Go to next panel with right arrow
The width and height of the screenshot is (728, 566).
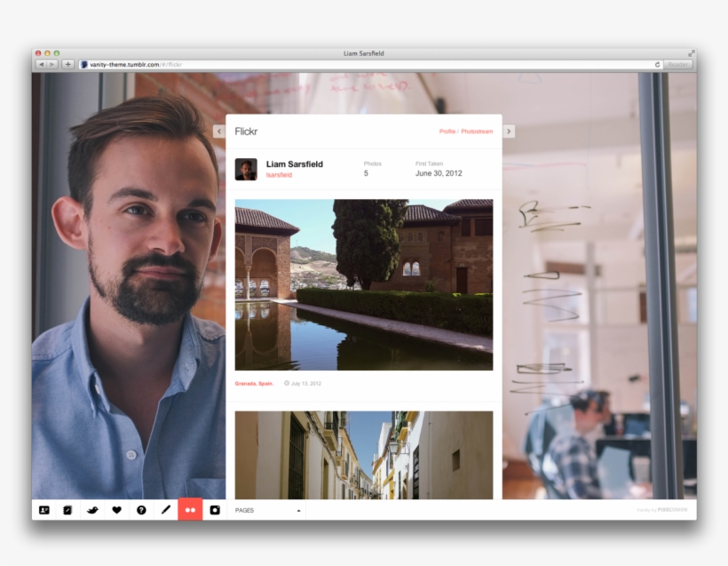[509, 132]
